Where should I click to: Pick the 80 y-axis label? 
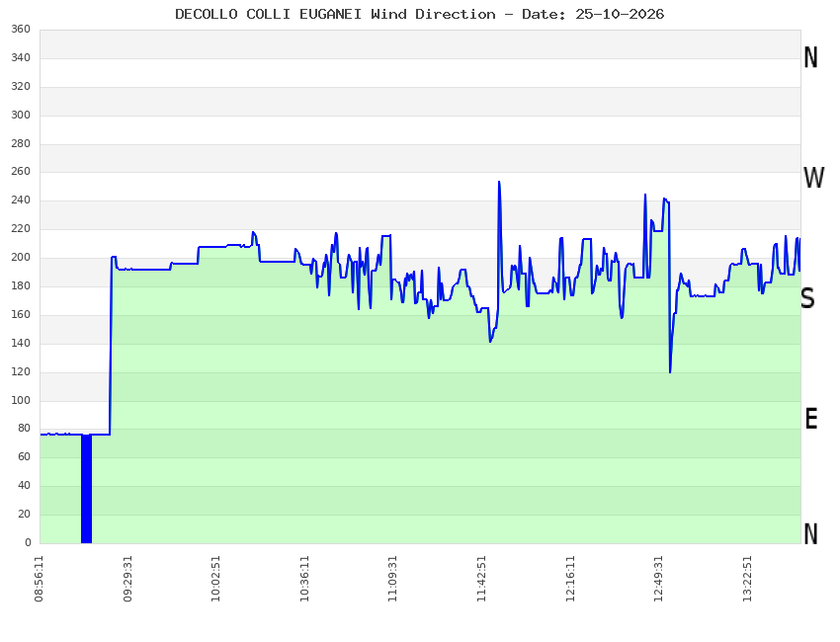pyautogui.click(x=24, y=428)
